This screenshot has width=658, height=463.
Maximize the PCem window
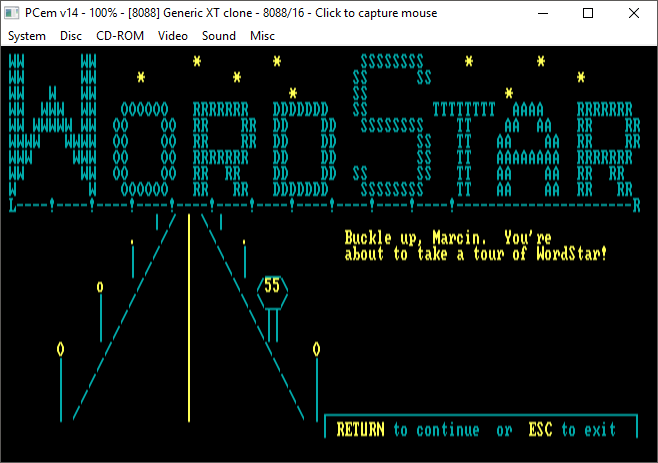pos(588,13)
